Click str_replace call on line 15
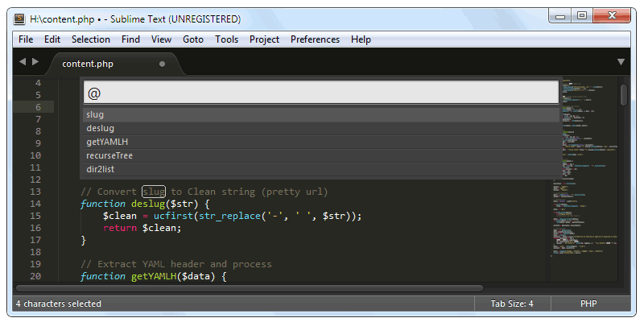Screen dimensions: 644x322 229,216
